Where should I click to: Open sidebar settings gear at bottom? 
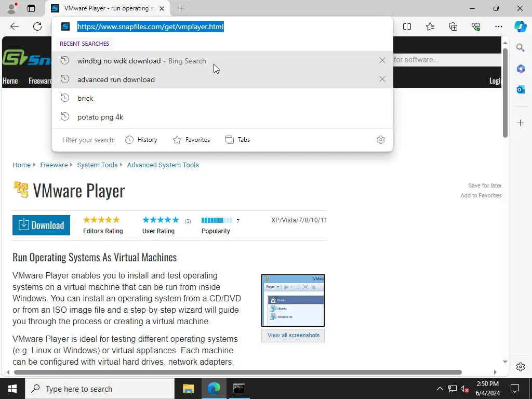[x=521, y=367]
